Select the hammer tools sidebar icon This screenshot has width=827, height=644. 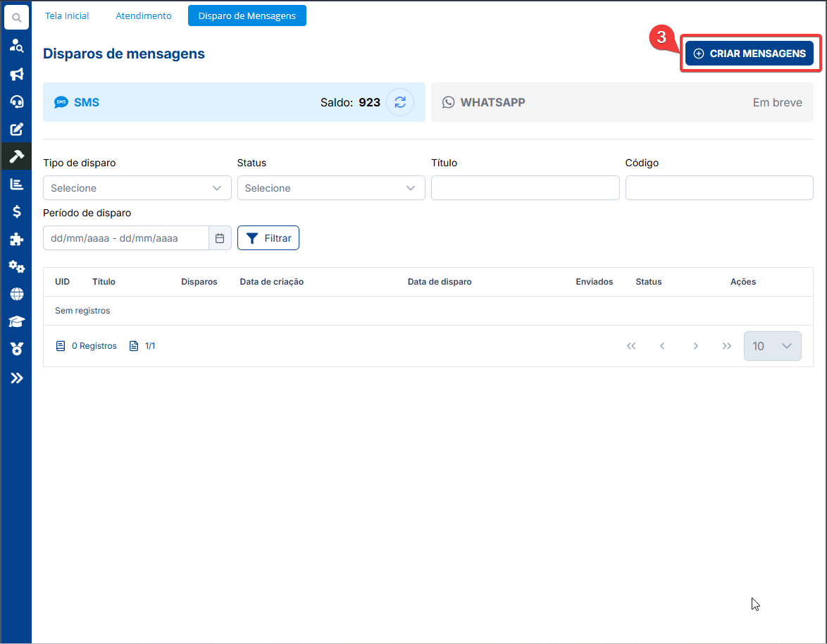click(x=16, y=156)
